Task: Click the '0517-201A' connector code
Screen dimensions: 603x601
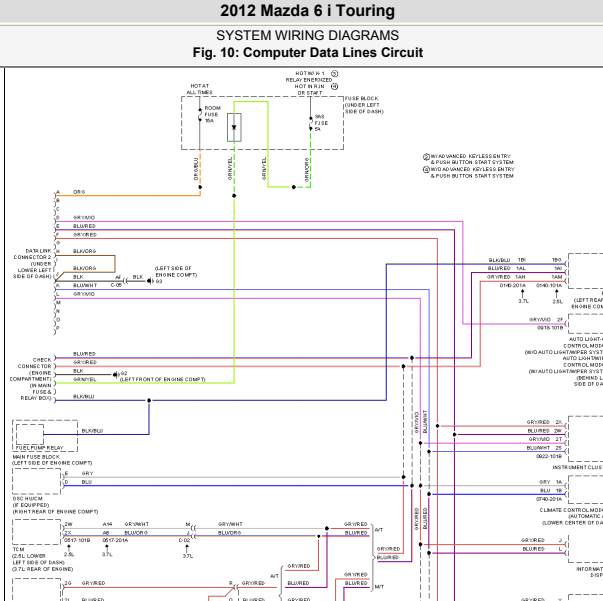Action: click(115, 540)
